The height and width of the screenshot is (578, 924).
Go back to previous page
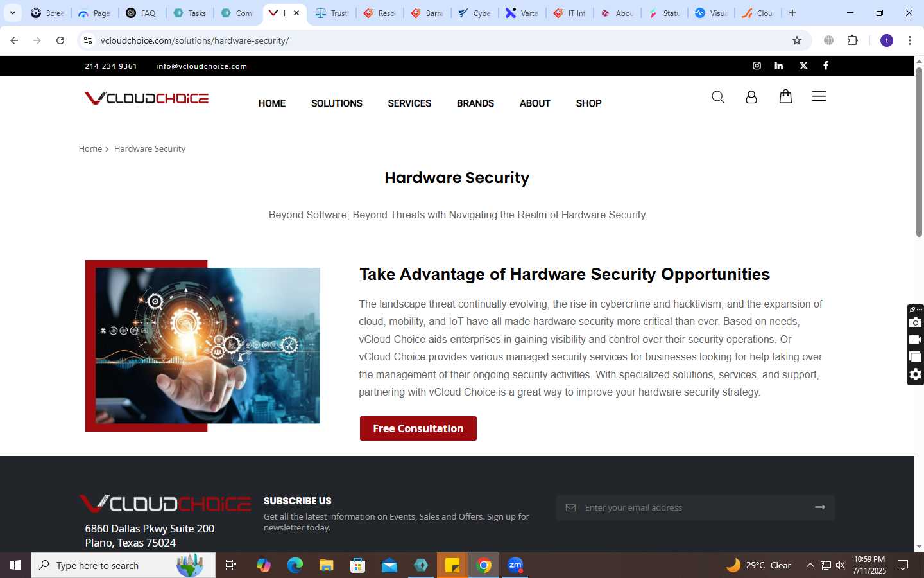14,40
